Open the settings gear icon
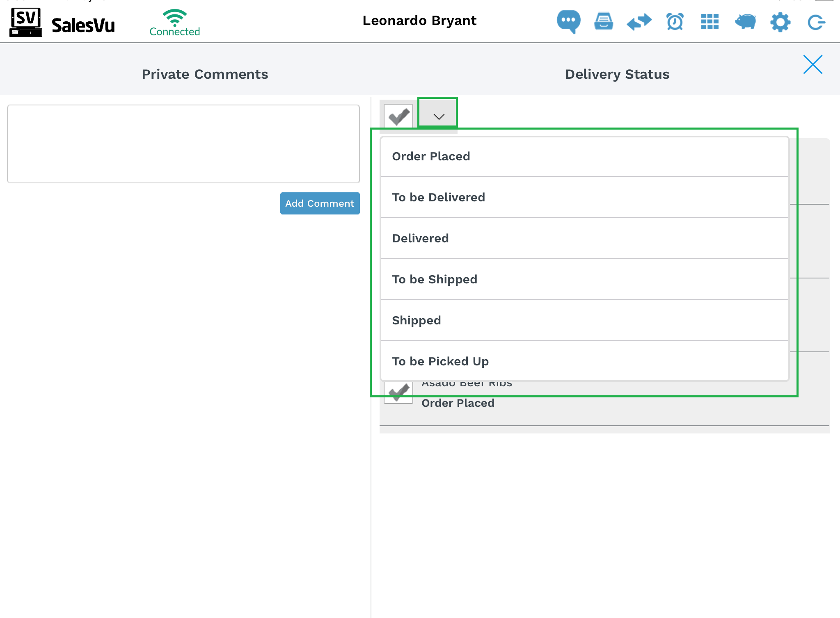 point(780,22)
